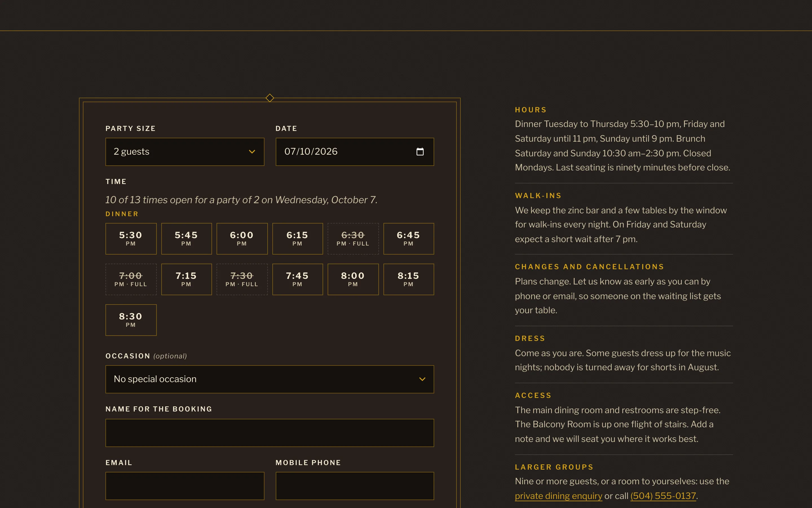Open the Party Size dropdown
This screenshot has height=508, width=812.
[x=185, y=152]
